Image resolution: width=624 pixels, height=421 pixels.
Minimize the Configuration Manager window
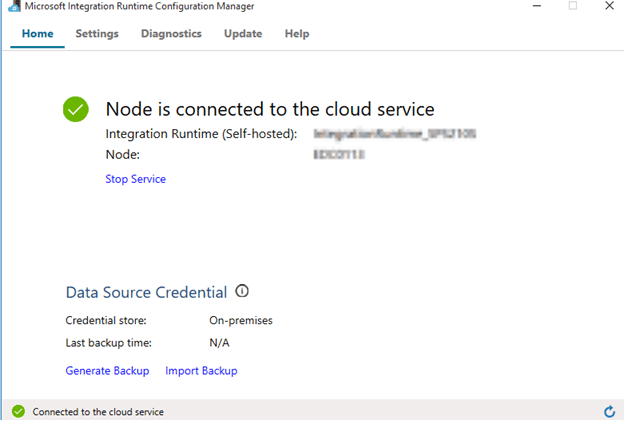[537, 6]
